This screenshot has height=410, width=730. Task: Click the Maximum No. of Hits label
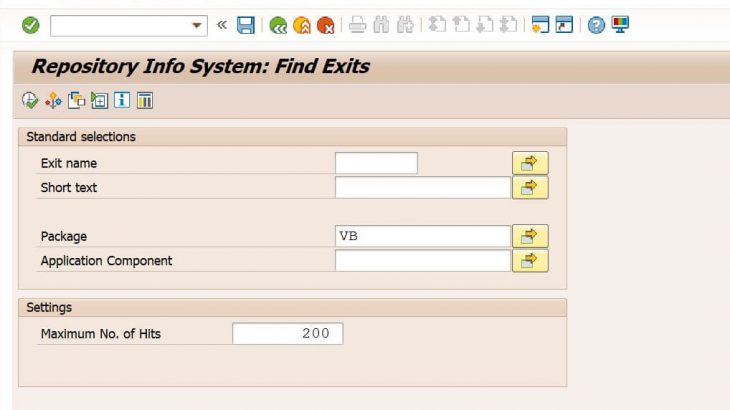pyautogui.click(x=101, y=334)
